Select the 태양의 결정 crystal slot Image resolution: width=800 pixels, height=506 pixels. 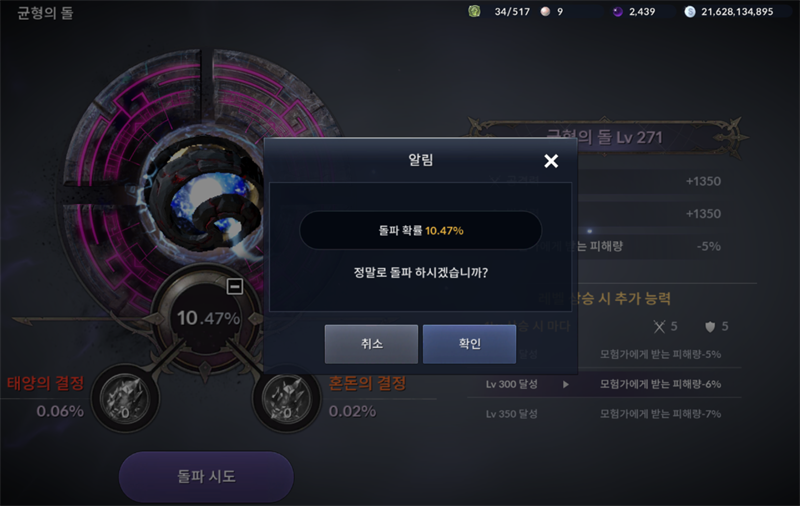pos(126,399)
